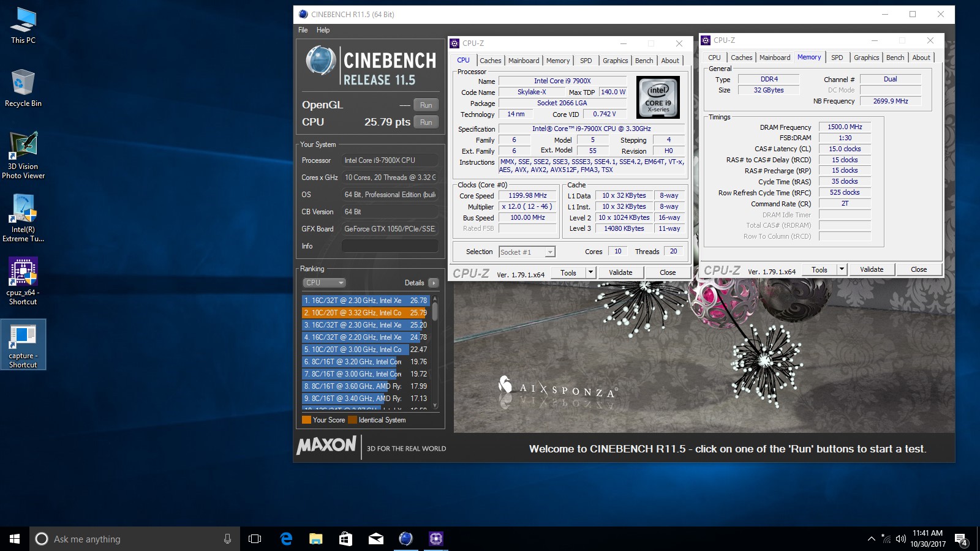Click Cinebench title bar app icon
The width and height of the screenshot is (980, 551).
tap(303, 14)
